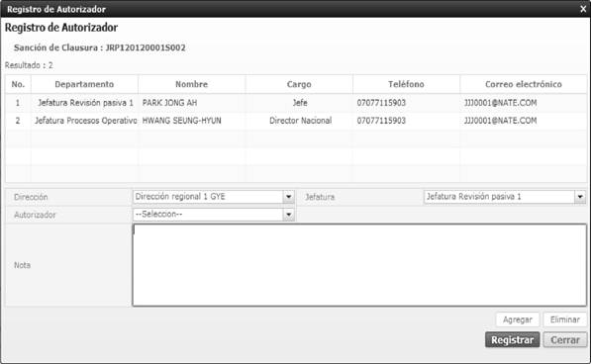Select Dirección regional 1 GYE combo box

click(213, 197)
